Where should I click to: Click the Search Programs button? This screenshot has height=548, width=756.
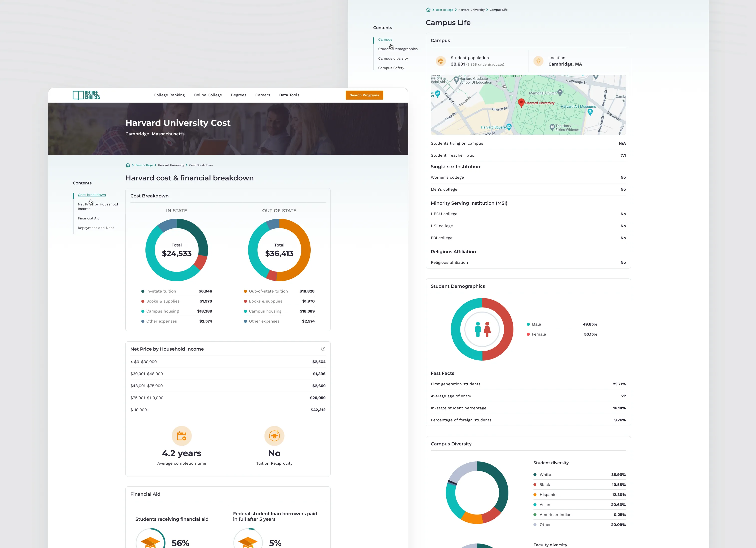click(364, 95)
